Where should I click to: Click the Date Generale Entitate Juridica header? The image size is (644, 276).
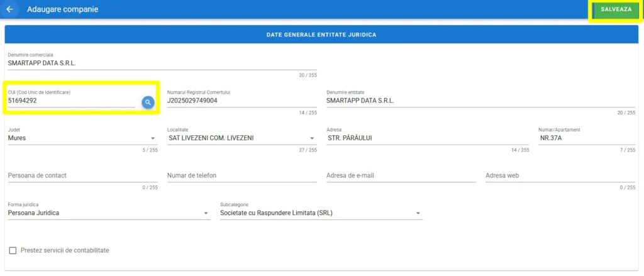pos(322,35)
